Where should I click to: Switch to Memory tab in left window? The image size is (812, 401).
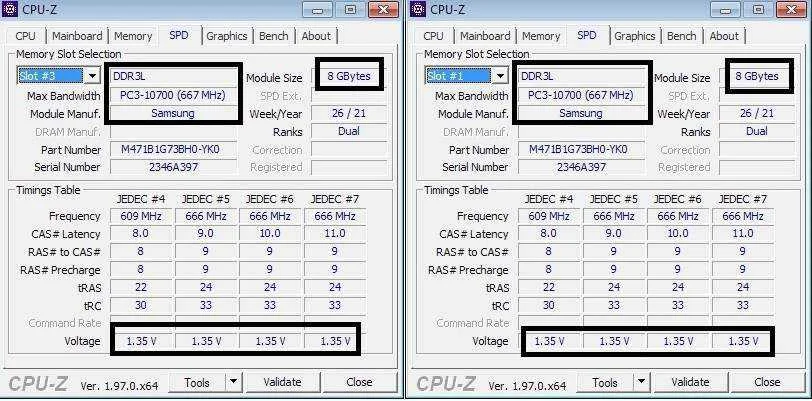point(133,36)
